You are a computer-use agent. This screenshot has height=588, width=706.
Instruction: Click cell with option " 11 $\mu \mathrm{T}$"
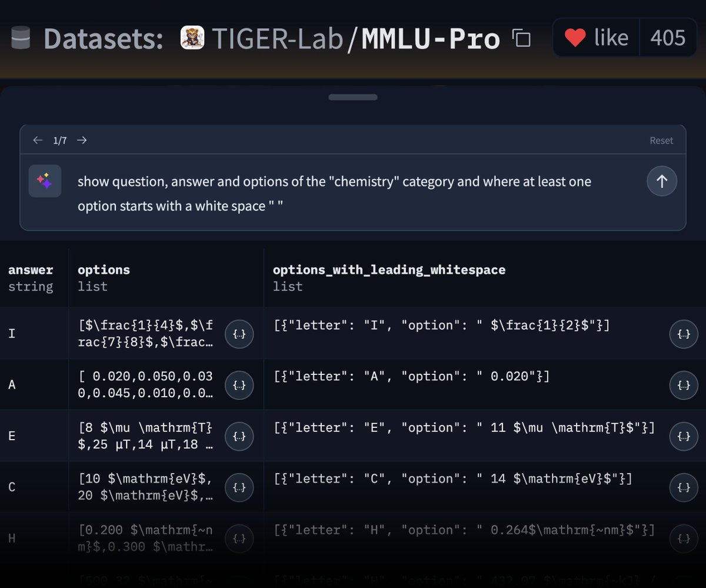click(x=464, y=428)
